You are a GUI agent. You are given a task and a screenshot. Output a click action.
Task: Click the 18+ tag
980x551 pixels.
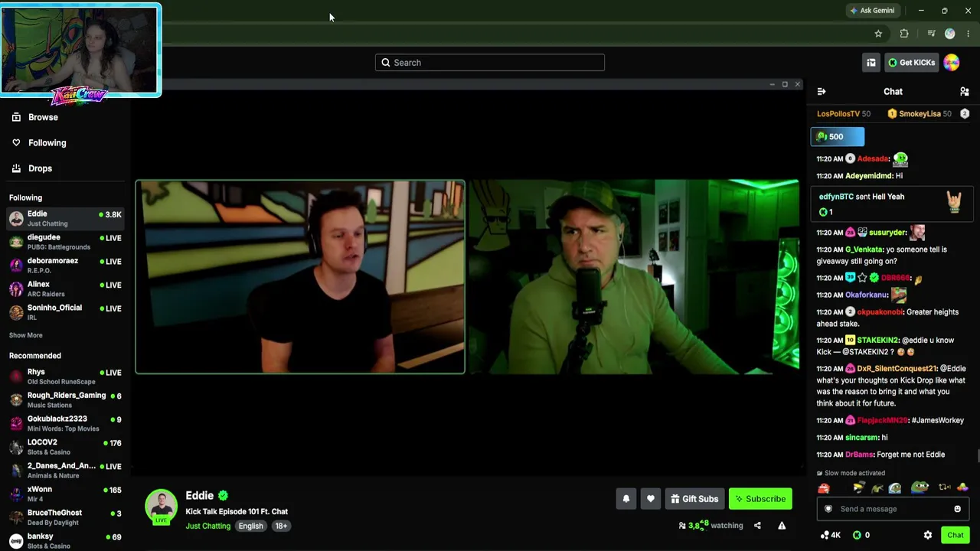pyautogui.click(x=281, y=526)
